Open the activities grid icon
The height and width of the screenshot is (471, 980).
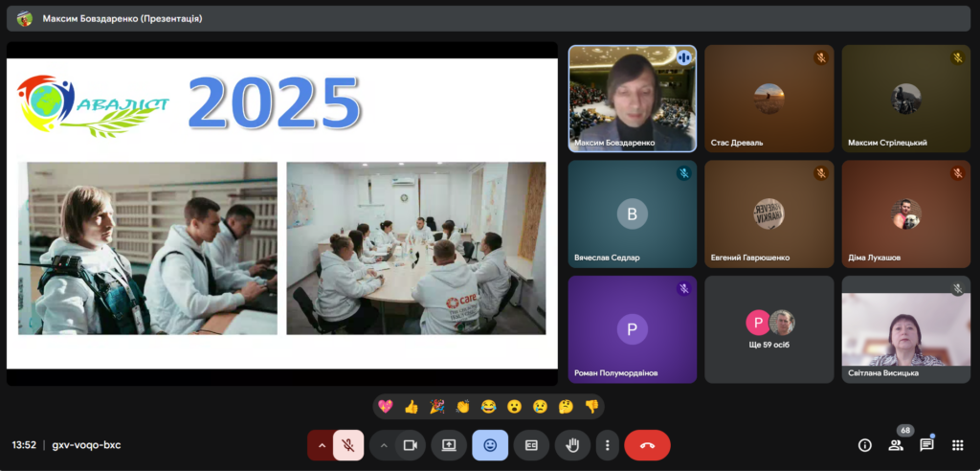[957, 445]
